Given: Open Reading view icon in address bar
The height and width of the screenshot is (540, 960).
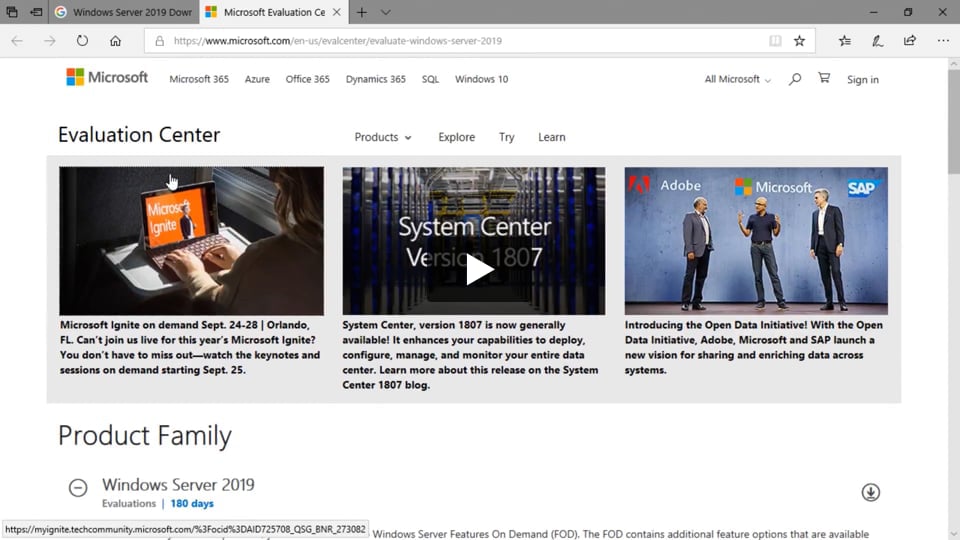Looking at the screenshot, I should pyautogui.click(x=775, y=41).
